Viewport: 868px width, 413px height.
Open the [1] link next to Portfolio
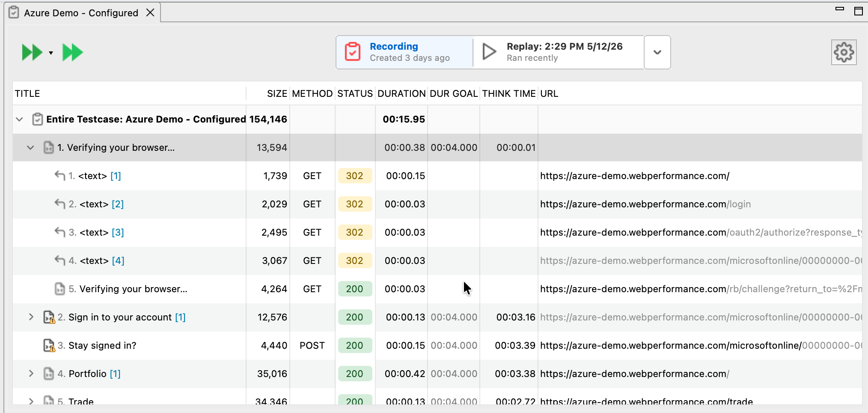115,374
